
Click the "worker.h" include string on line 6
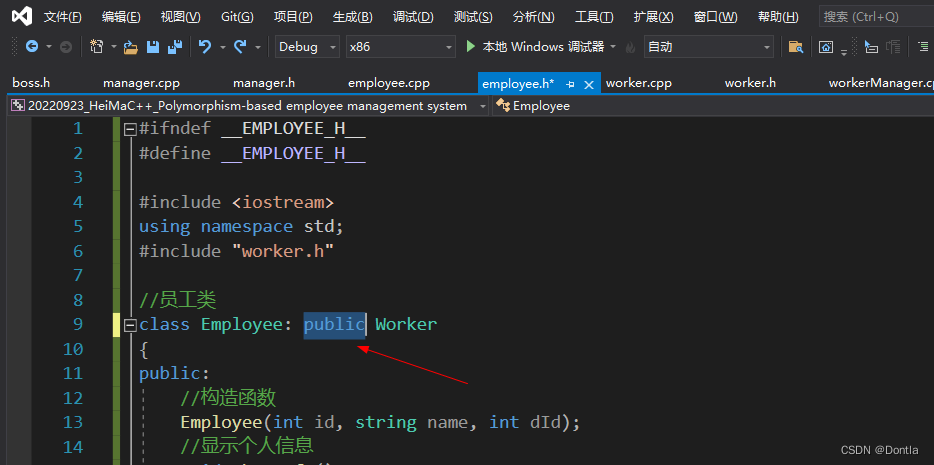coord(283,251)
